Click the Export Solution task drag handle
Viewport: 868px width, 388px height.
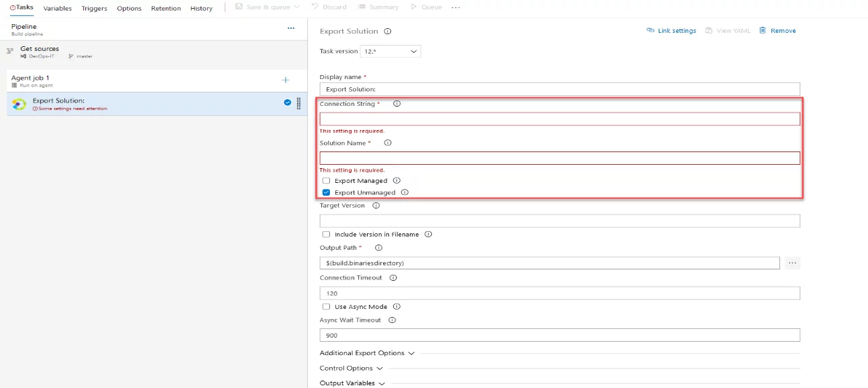tap(299, 103)
